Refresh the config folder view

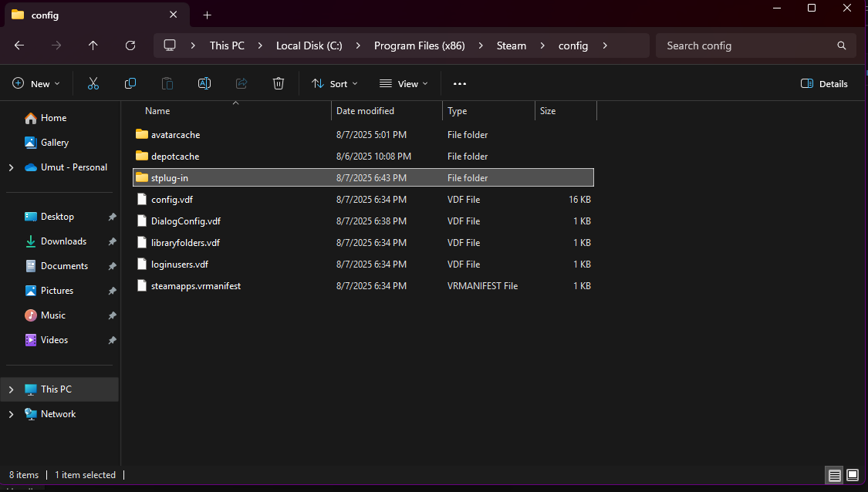(x=130, y=45)
